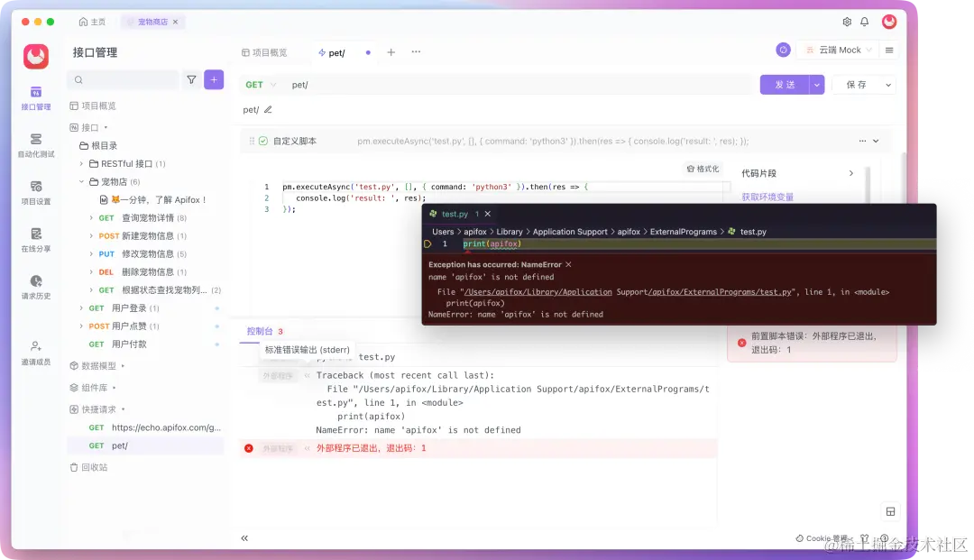974x560 pixels.
Task: Open the 自定义脚本 row more options ellipsis
Action: 862,141
